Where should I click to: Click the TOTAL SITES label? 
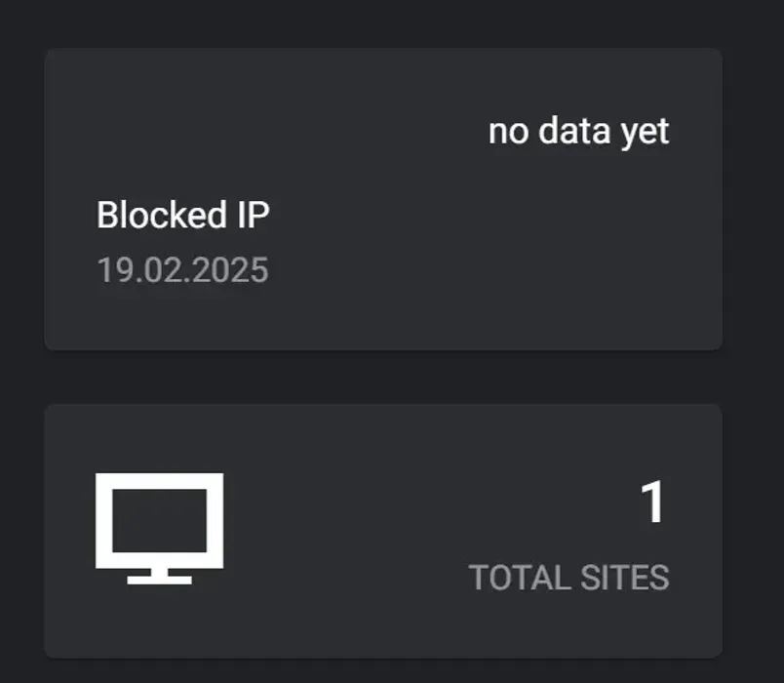coord(569,578)
